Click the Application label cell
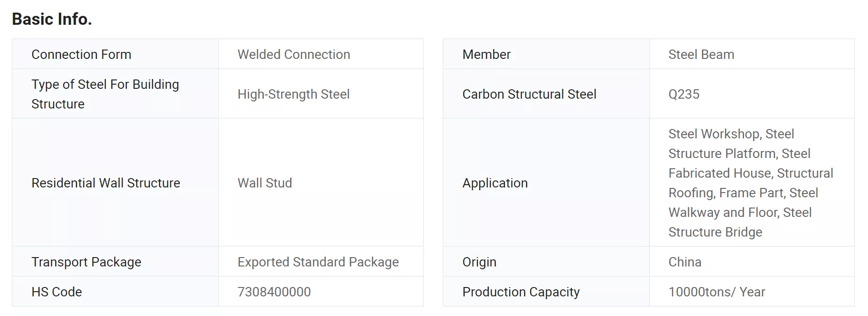The image size is (868, 316). coord(495,183)
